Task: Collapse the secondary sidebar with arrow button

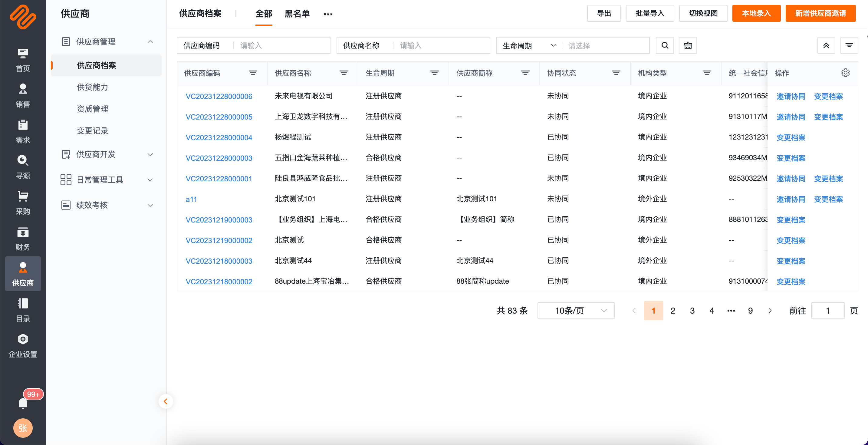Action: coord(166,401)
